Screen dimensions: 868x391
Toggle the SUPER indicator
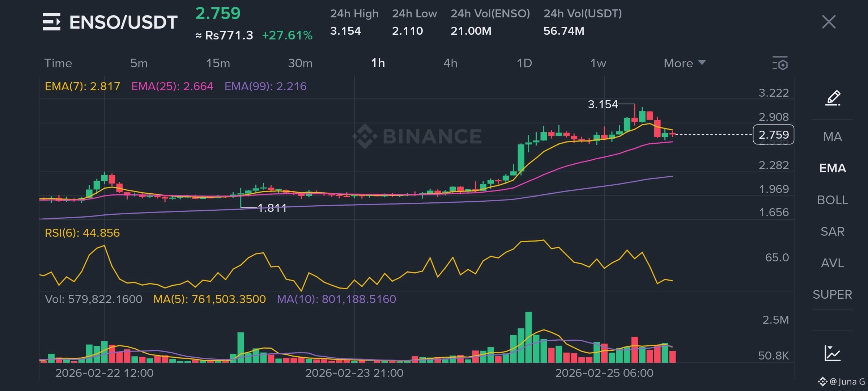pos(833,294)
